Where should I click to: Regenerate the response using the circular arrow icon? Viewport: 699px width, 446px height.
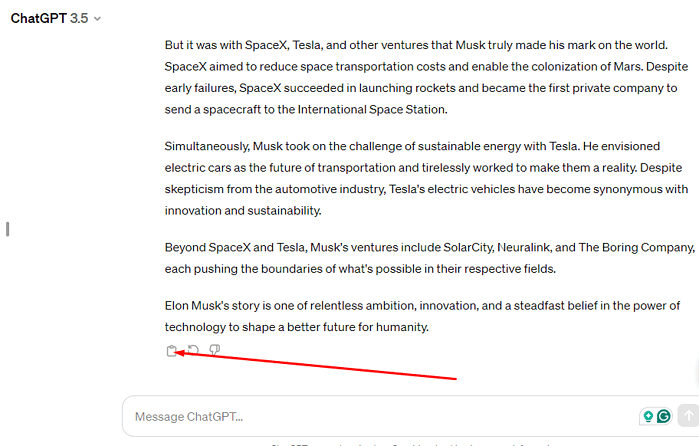point(193,351)
